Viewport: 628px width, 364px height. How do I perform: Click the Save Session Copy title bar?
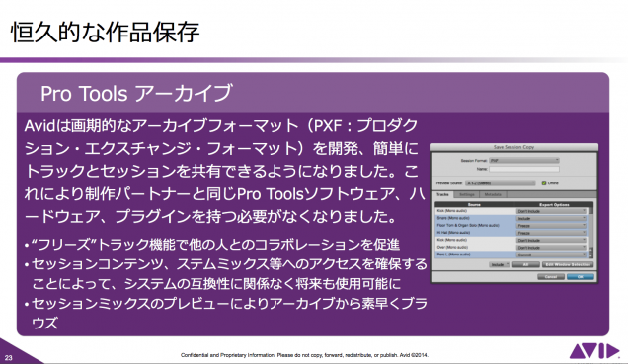(513, 147)
